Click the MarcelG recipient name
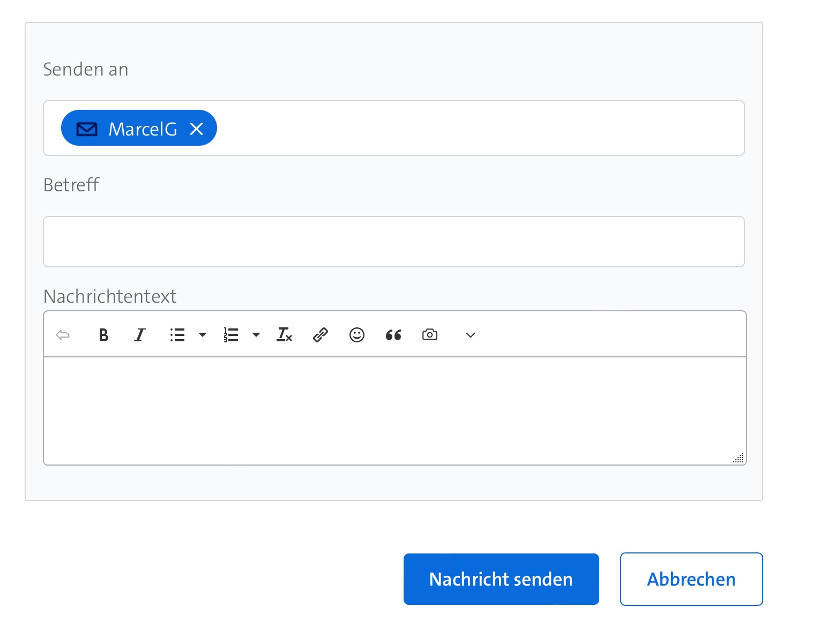Image resolution: width=834 pixels, height=644 pixels. (x=143, y=129)
